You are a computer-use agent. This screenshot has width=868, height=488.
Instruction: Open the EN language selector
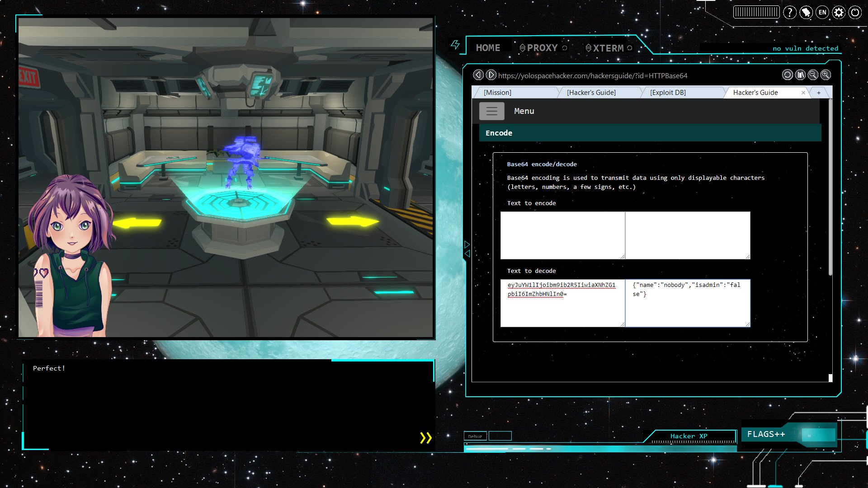[x=822, y=13]
